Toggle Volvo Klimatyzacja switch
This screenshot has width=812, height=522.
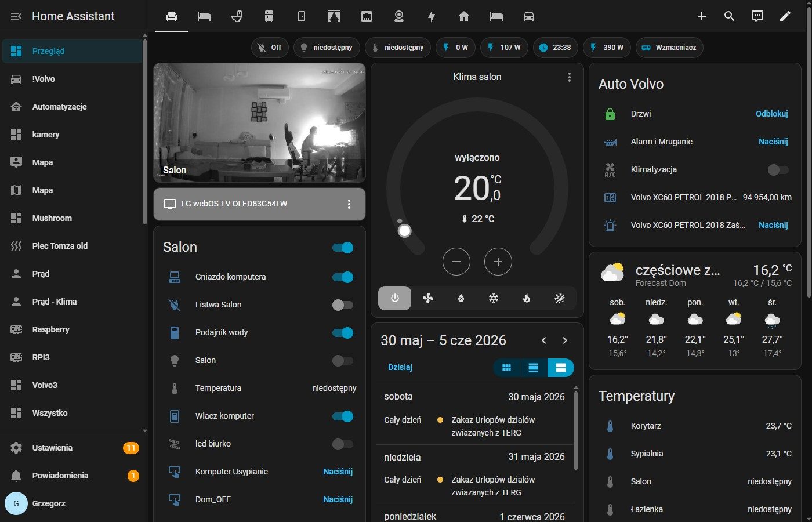[778, 170]
